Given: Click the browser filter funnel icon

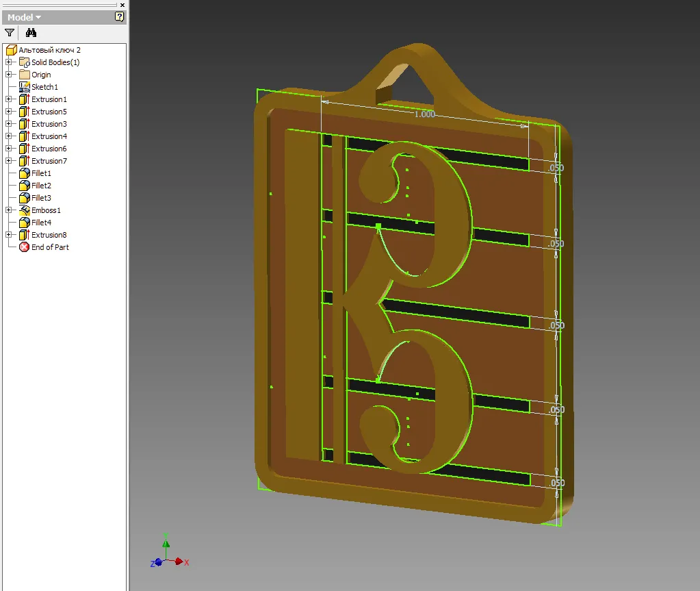Looking at the screenshot, I should [x=10, y=33].
